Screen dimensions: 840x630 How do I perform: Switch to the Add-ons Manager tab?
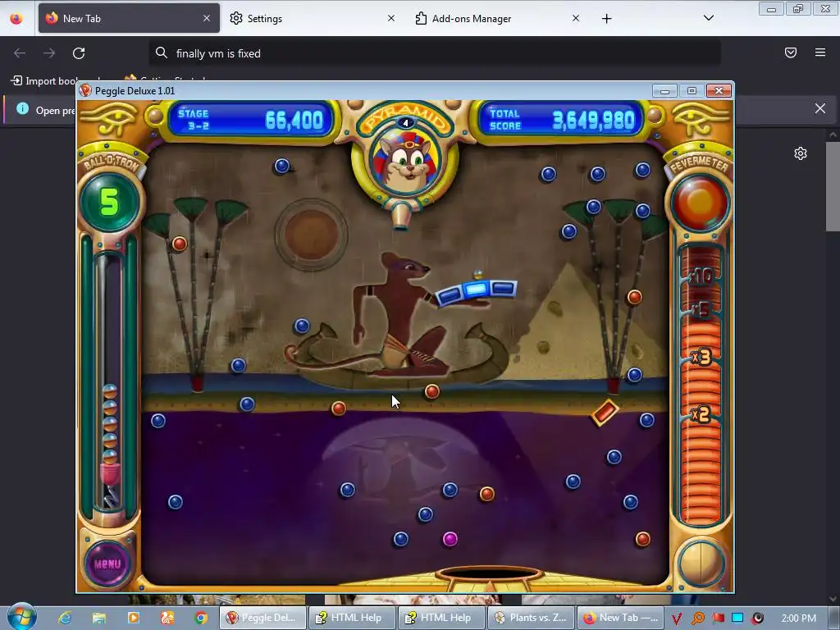[x=495, y=18]
